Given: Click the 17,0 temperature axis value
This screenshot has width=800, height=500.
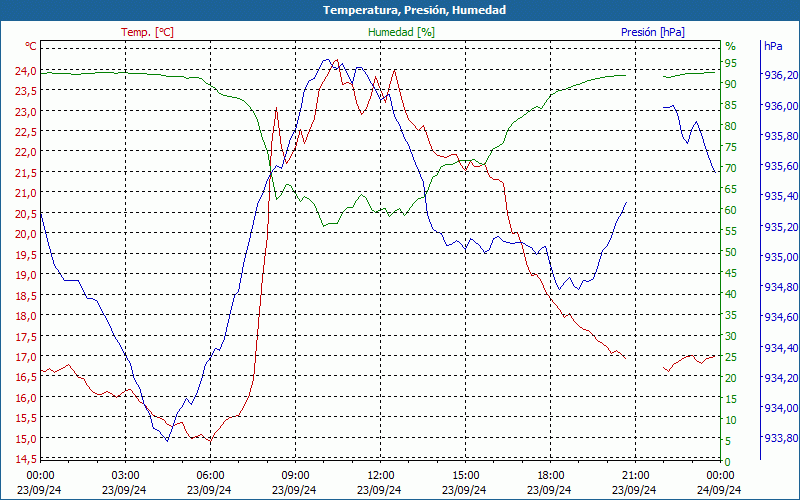Looking at the screenshot, I should click(25, 357).
